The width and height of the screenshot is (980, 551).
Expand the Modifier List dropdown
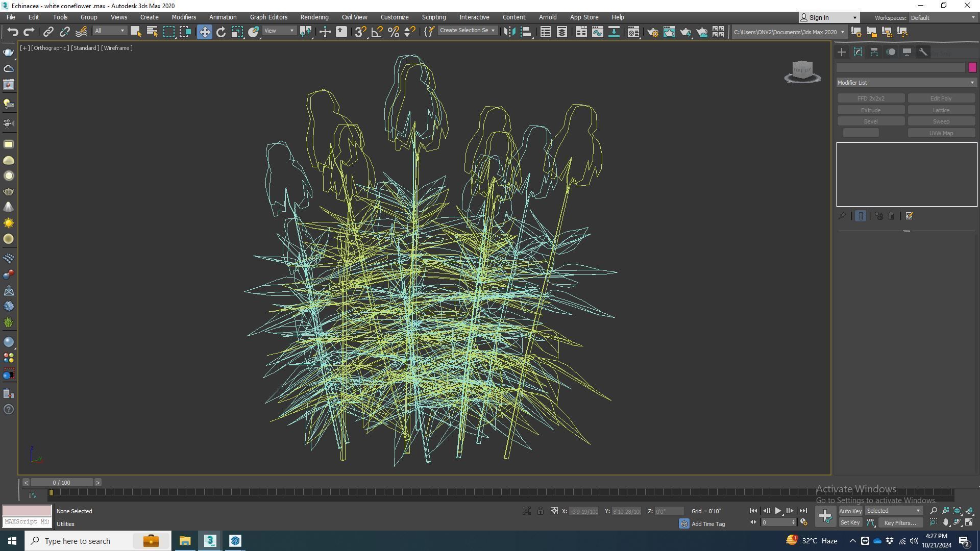click(x=906, y=83)
